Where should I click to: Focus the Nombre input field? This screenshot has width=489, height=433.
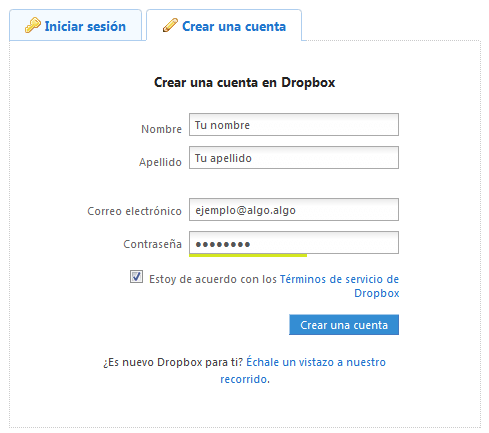(x=294, y=125)
